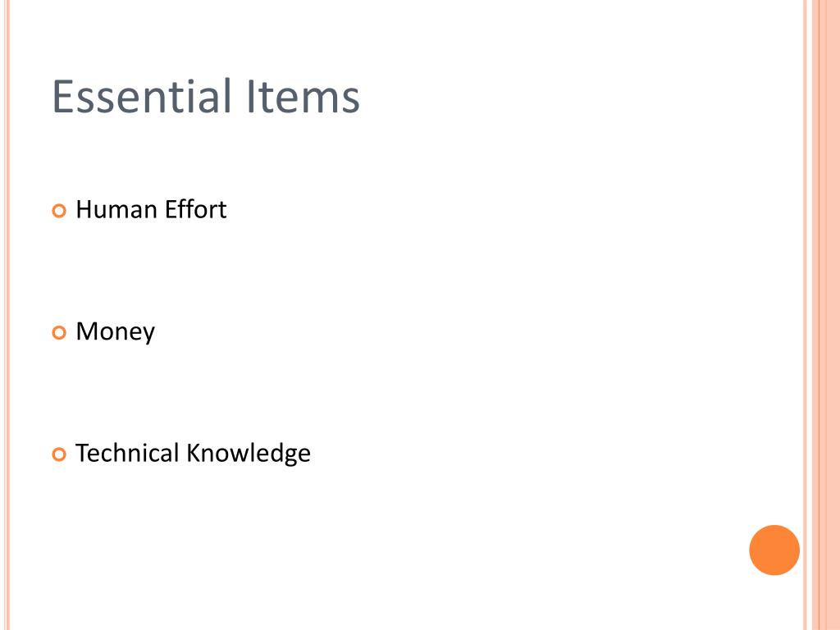The height and width of the screenshot is (630, 840).
Task: Click the letter M starting Money
Action: pyautogui.click(x=85, y=331)
